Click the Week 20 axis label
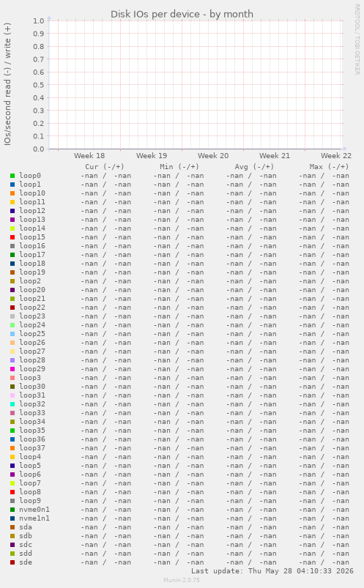364x588 pixels. [x=213, y=156]
